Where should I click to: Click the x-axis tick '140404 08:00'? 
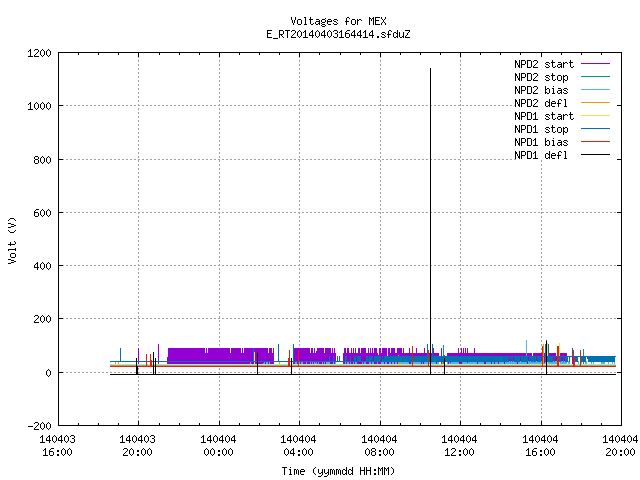point(379,446)
